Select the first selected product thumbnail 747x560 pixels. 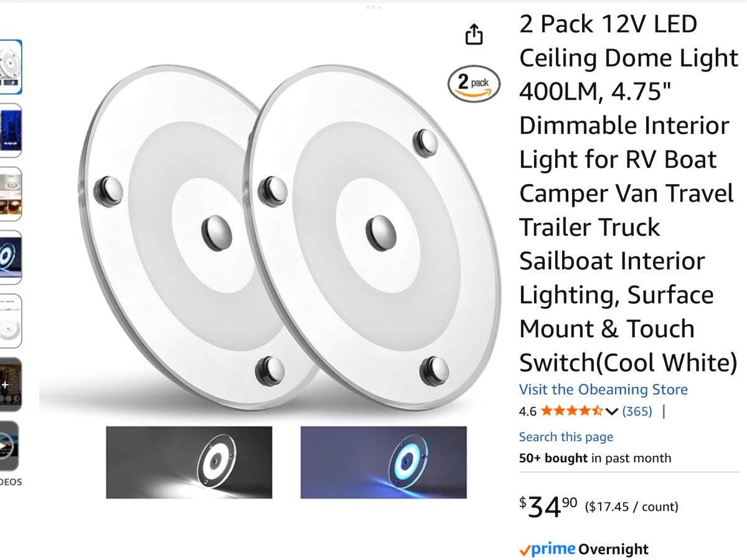[11, 67]
